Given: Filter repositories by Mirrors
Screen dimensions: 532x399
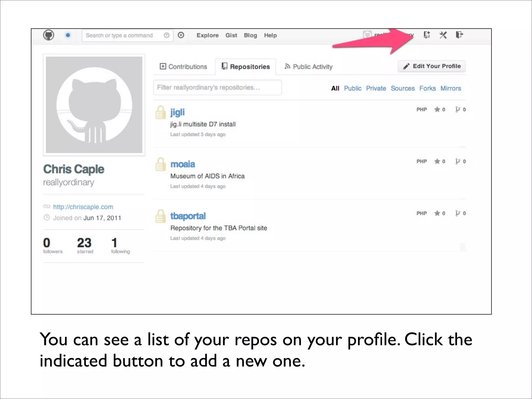Looking at the screenshot, I should pyautogui.click(x=451, y=88).
